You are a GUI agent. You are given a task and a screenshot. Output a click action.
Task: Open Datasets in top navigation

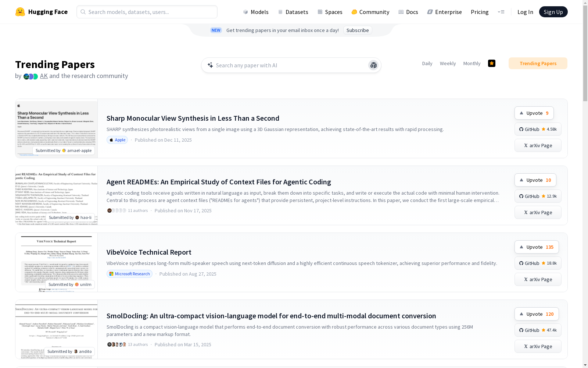click(293, 12)
